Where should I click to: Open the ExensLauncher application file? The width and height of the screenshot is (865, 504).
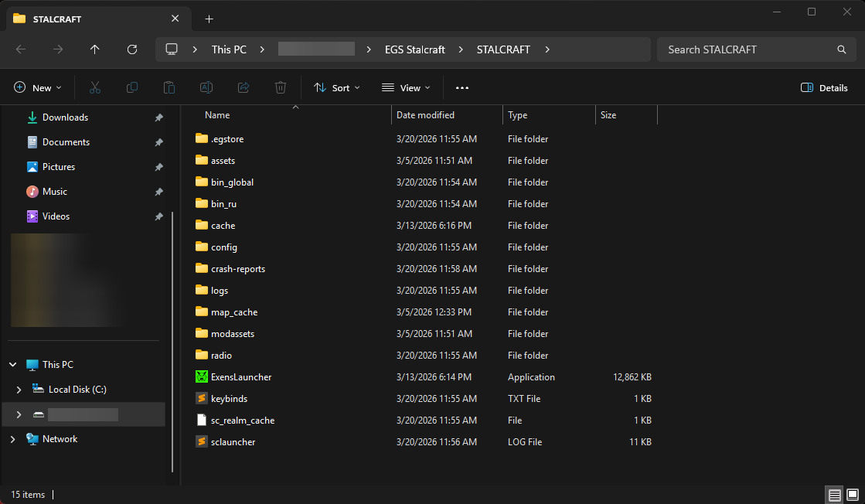click(x=240, y=377)
